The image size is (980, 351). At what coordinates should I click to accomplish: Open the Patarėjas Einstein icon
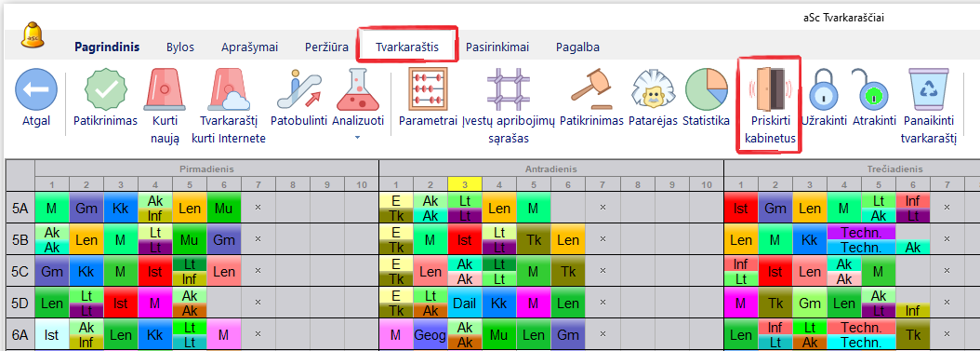coord(653,89)
